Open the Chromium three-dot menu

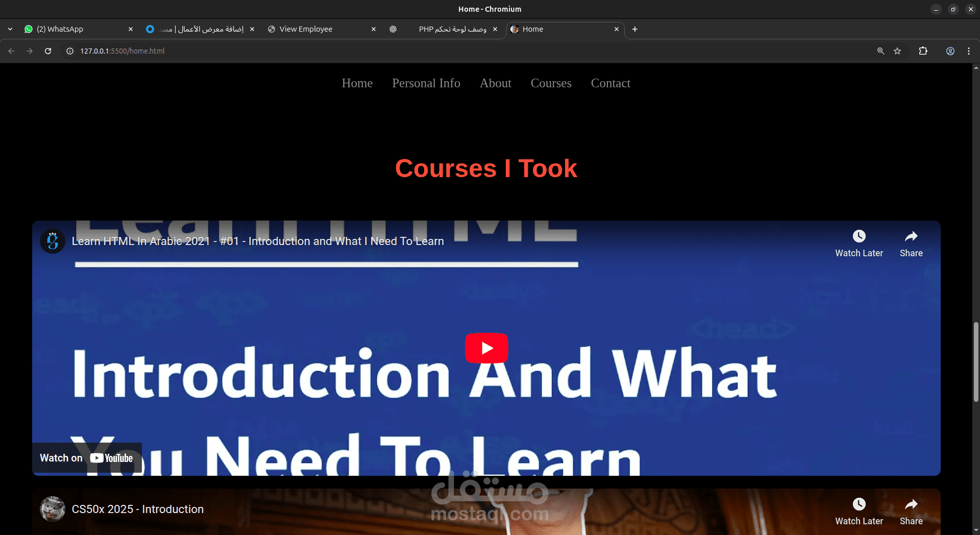click(x=969, y=51)
